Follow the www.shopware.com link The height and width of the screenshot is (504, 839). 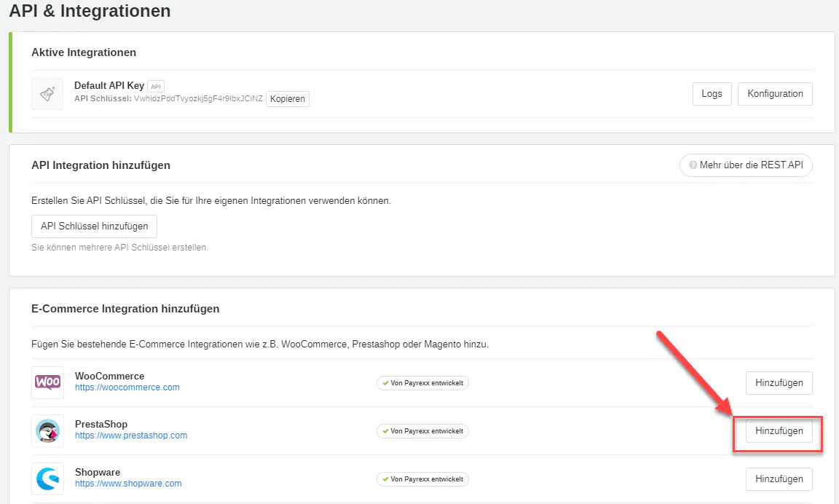(128, 484)
